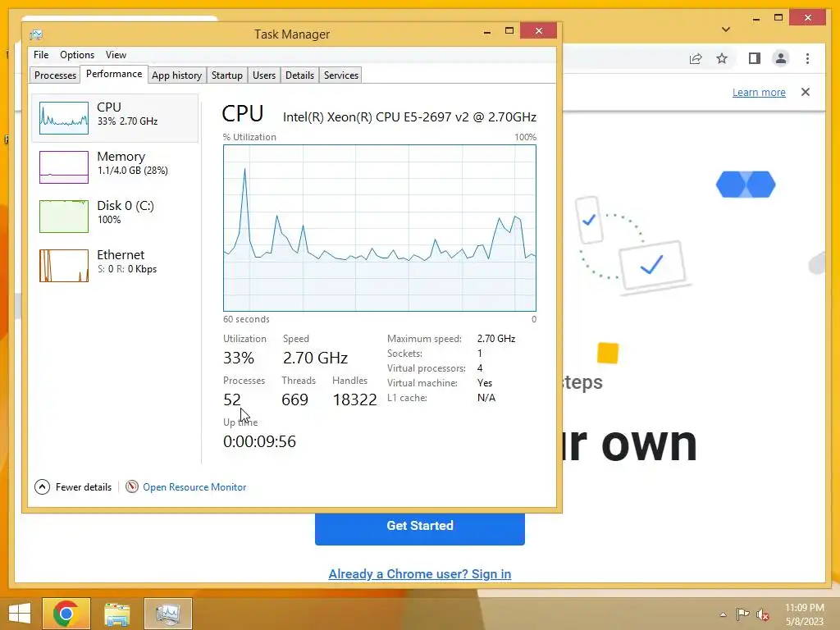Click the Chrome taskbar icon
Screen dimensions: 840x630
tap(66, 614)
